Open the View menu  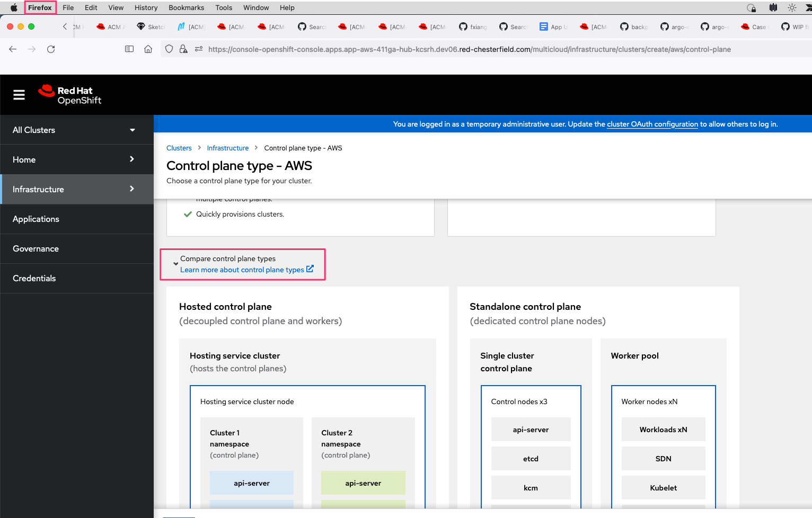(116, 7)
